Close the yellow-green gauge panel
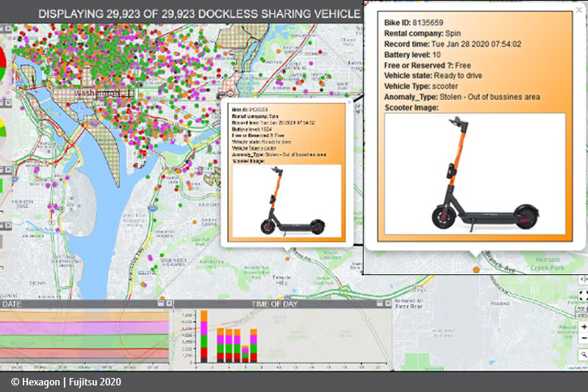The width and height of the screenshot is (588, 392). (8, 102)
